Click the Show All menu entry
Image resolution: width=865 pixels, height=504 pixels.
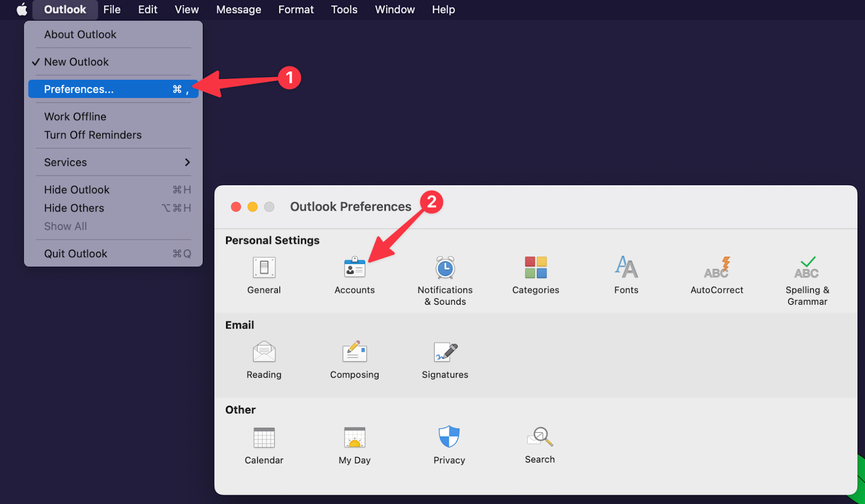coord(114,226)
